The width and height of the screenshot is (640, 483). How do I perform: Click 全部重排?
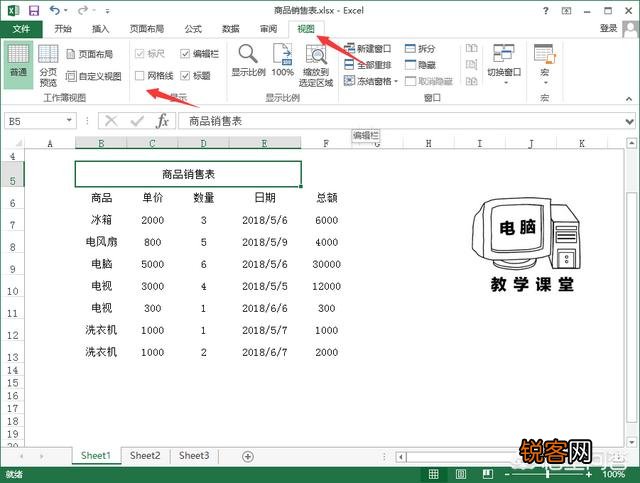[367, 65]
